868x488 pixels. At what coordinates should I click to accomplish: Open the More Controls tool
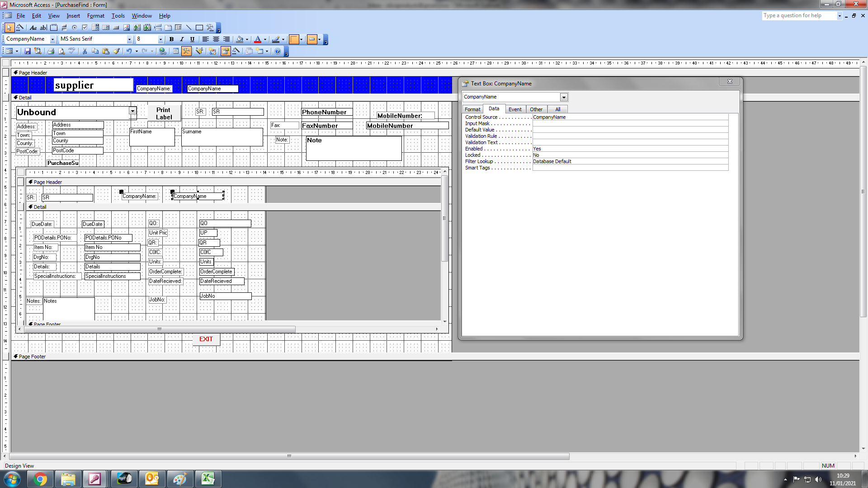click(x=210, y=28)
